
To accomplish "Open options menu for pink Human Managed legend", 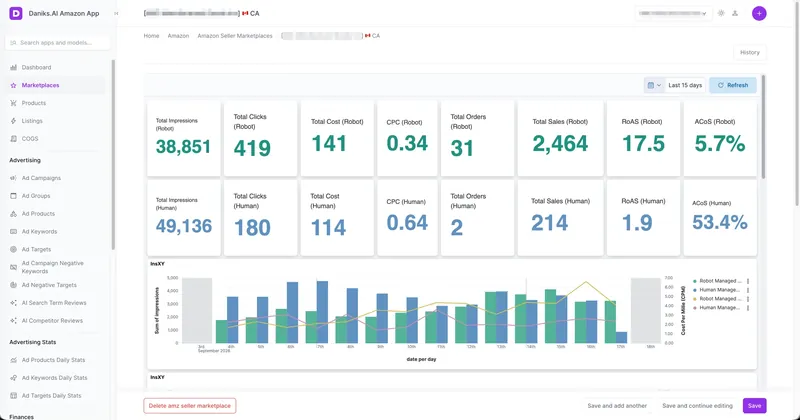I will pyautogui.click(x=748, y=308).
